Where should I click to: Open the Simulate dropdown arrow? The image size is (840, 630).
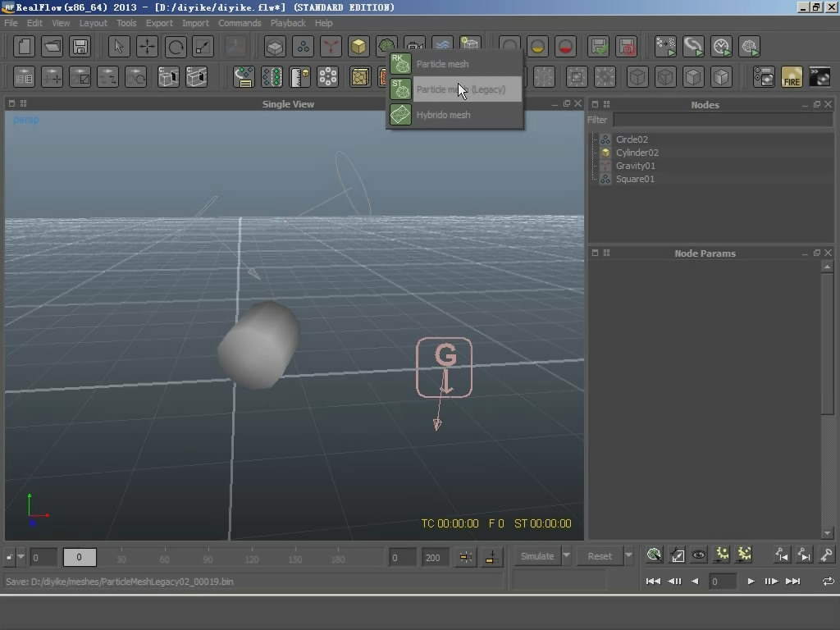tap(566, 555)
